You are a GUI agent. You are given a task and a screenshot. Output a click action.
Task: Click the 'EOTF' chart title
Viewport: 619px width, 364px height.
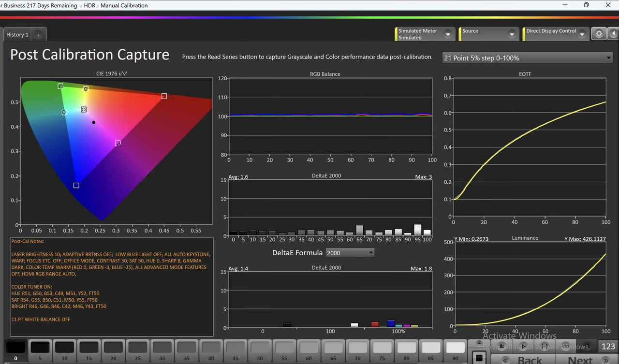(525, 74)
